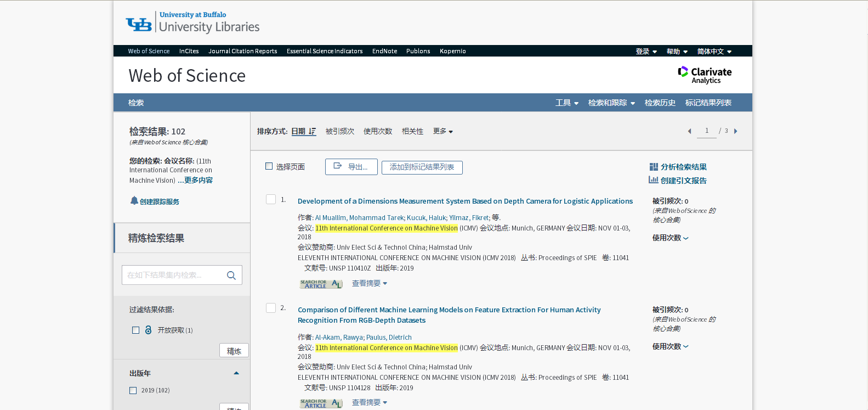Select checkbox for result 1
Image resolution: width=868 pixels, height=410 pixels.
271,199
